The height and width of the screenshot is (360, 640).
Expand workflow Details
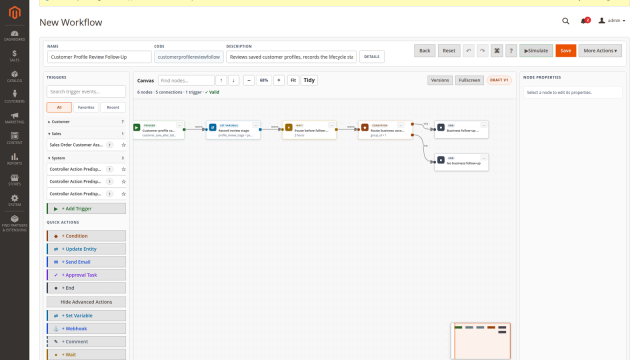coord(372,57)
